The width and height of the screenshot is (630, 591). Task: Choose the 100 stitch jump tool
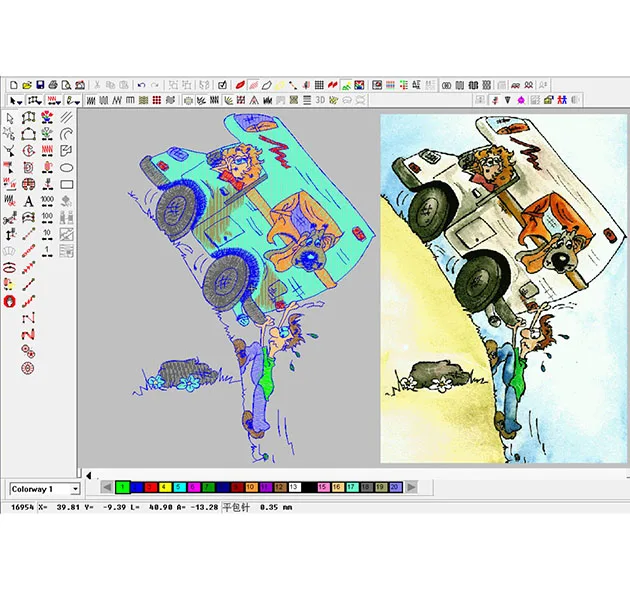point(47,217)
